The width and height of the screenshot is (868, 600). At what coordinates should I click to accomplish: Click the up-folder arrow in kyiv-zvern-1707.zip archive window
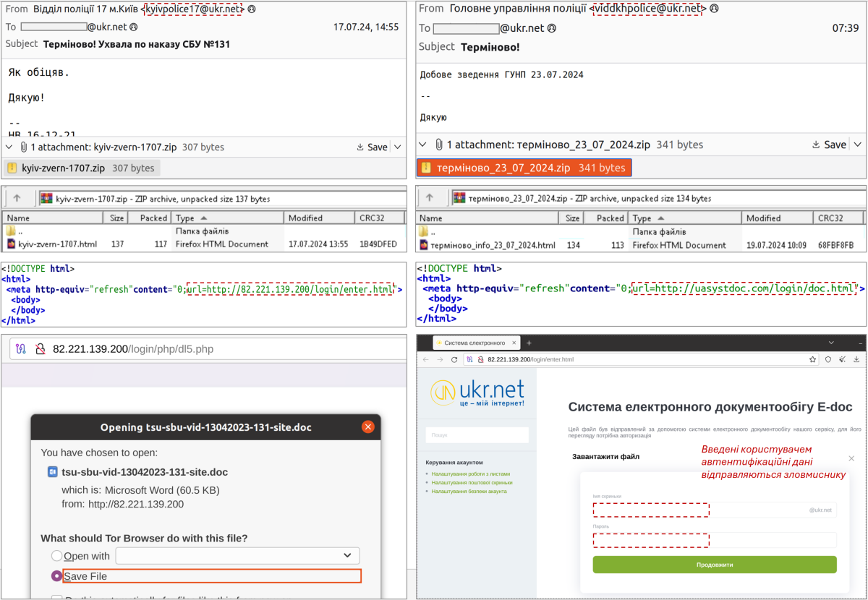click(17, 198)
